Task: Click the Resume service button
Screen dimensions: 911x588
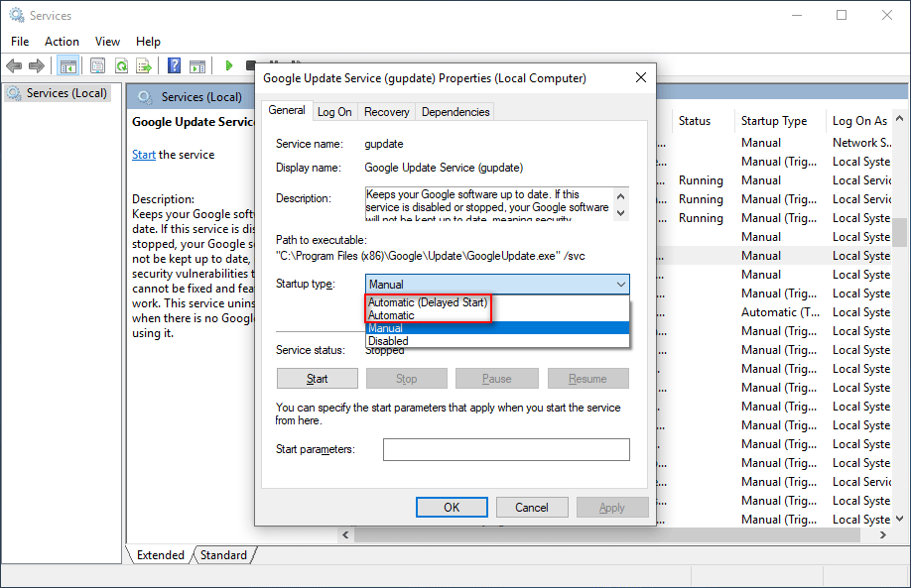Action: pos(587,379)
